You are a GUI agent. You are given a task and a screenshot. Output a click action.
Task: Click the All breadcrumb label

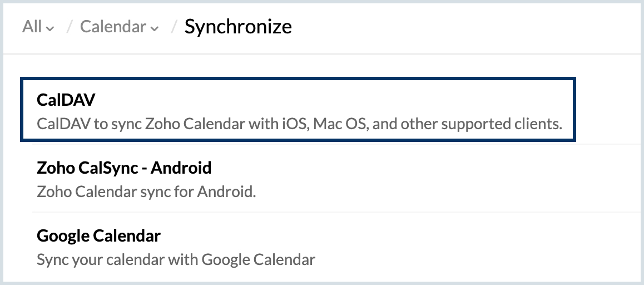click(32, 26)
